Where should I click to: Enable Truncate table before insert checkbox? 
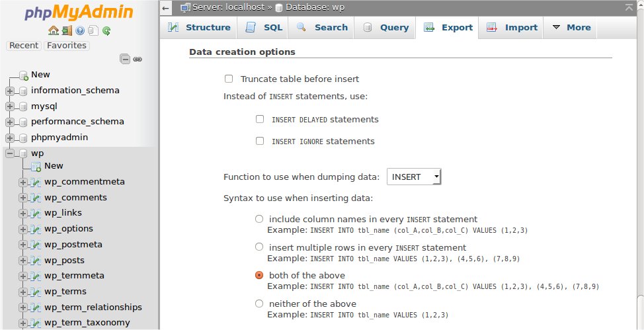[229, 79]
